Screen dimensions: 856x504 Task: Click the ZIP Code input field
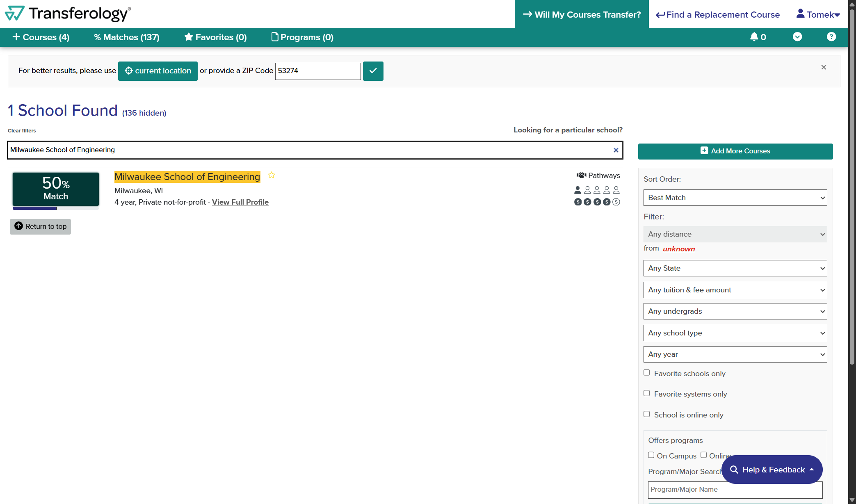point(318,71)
